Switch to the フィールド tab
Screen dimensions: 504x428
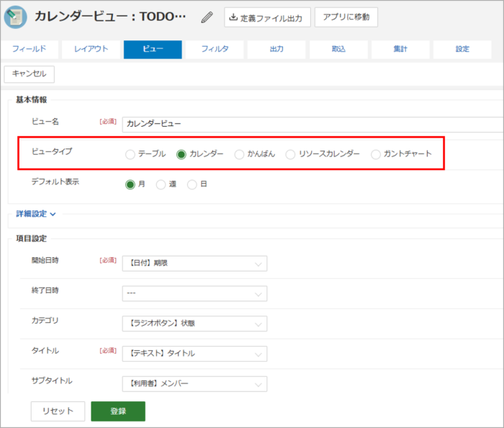click(30, 49)
